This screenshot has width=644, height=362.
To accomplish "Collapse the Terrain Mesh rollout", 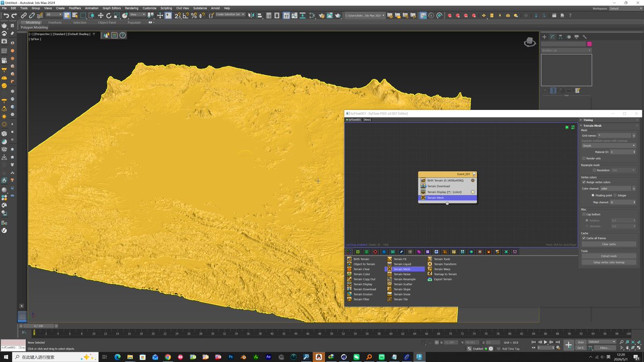I will pos(609,125).
